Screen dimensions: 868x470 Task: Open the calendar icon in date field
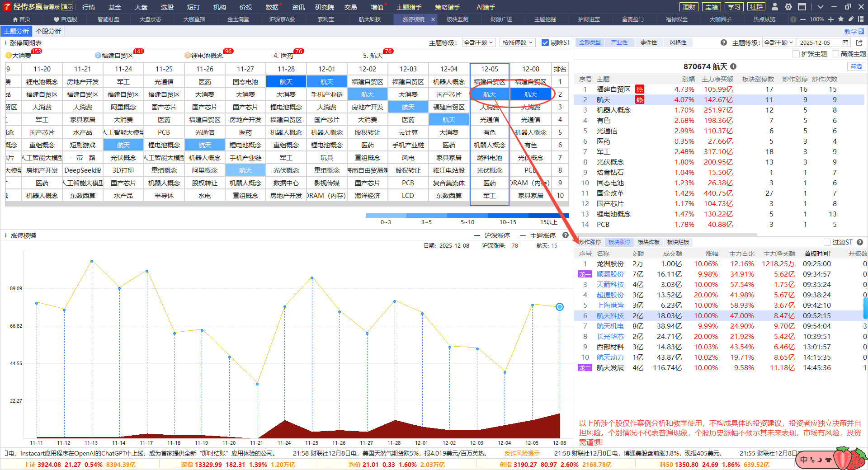[x=845, y=42]
